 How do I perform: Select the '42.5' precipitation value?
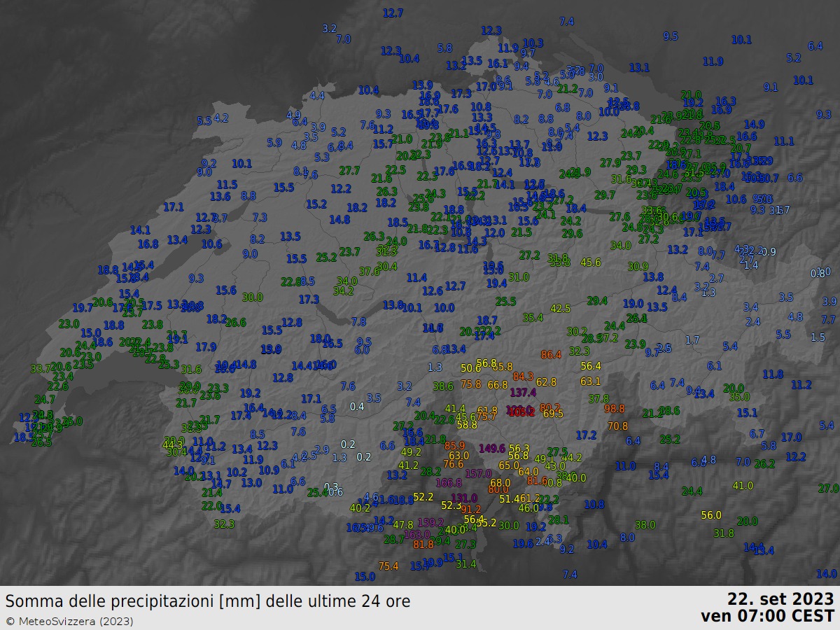561,308
